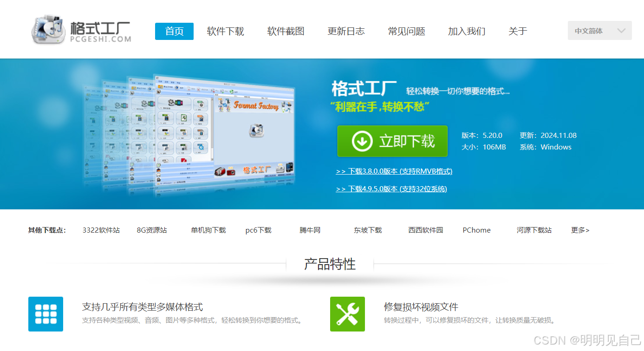Click slogan “利器在手,转换不愁”
The height and width of the screenshot is (351, 644).
pos(380,107)
